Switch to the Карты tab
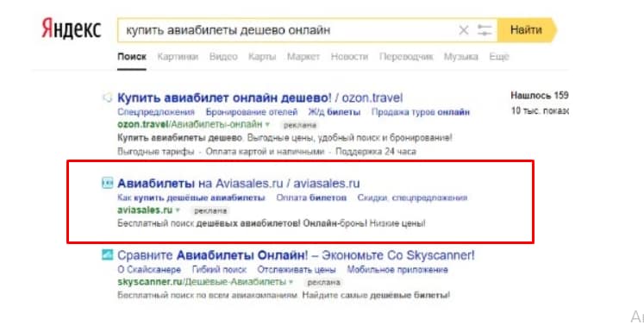644x326 pixels. click(262, 57)
